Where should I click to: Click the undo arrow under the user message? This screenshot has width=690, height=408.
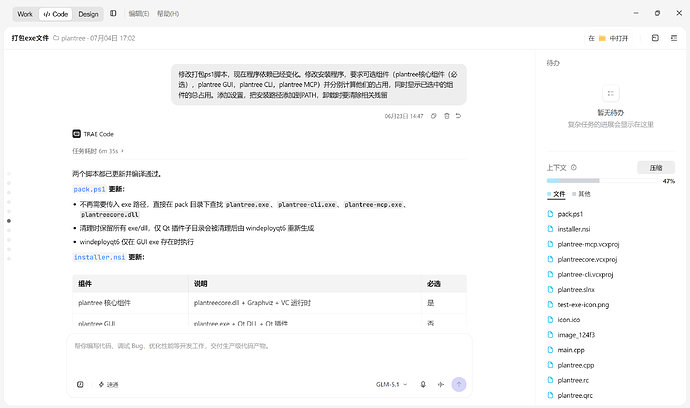tap(458, 116)
